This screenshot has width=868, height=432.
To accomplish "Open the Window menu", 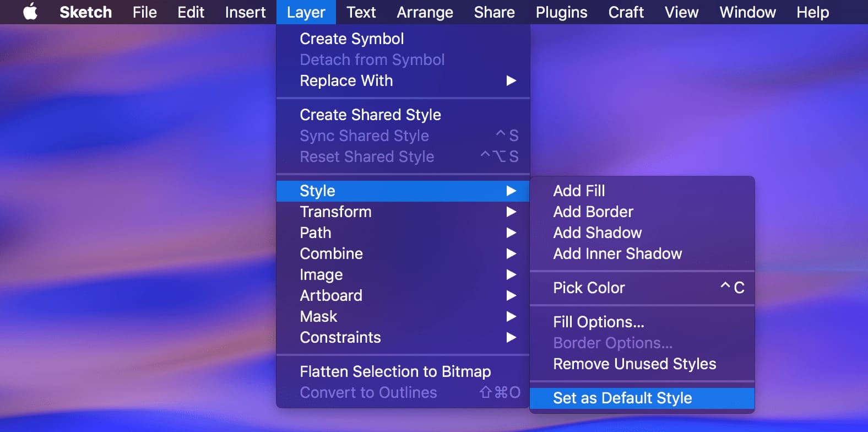I will pos(748,12).
